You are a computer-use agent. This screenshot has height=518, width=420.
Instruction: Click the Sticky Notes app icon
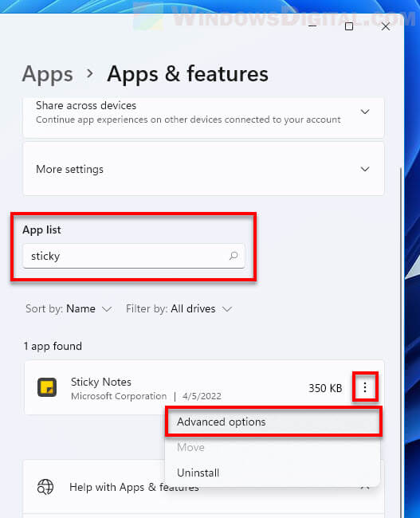(47, 387)
